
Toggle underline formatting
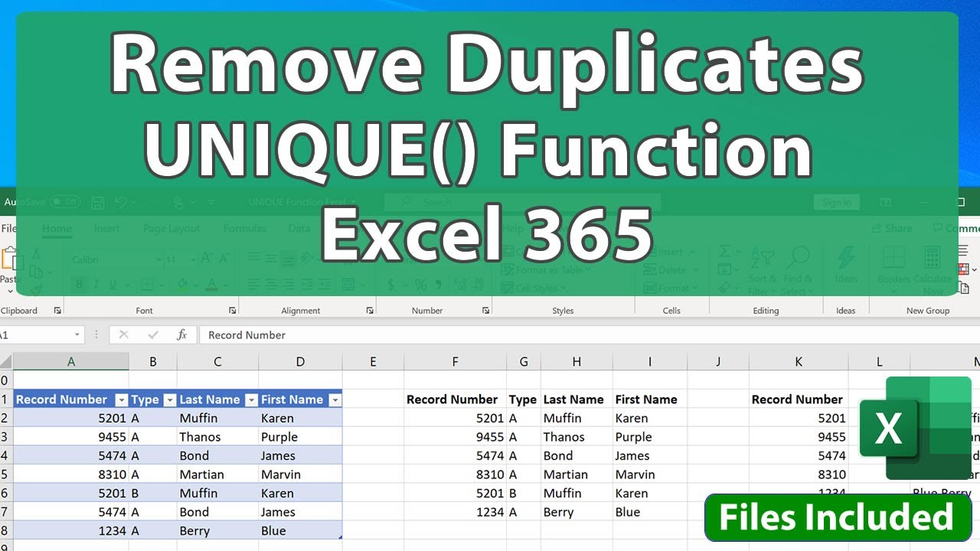click(113, 285)
